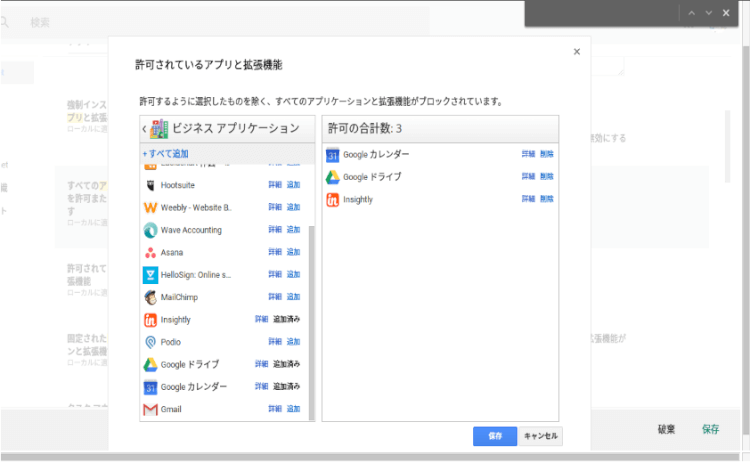Image resolution: width=750 pixels, height=463 pixels.
Task: Click the search magnifier icon in background page
Action: point(4,22)
